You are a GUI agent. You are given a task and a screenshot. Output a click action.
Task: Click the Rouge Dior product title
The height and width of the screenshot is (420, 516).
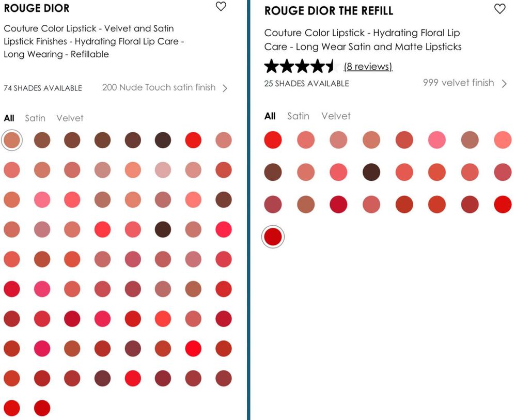pos(36,8)
